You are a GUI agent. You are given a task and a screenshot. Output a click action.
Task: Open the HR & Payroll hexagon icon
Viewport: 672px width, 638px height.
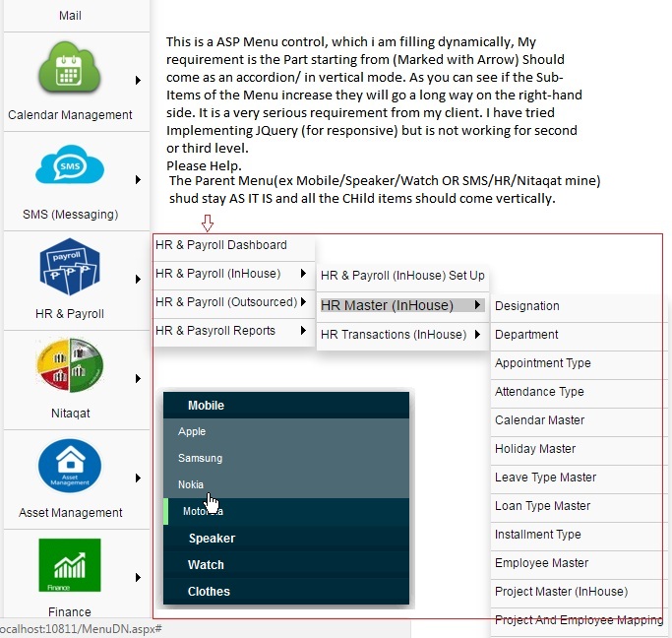click(70, 267)
